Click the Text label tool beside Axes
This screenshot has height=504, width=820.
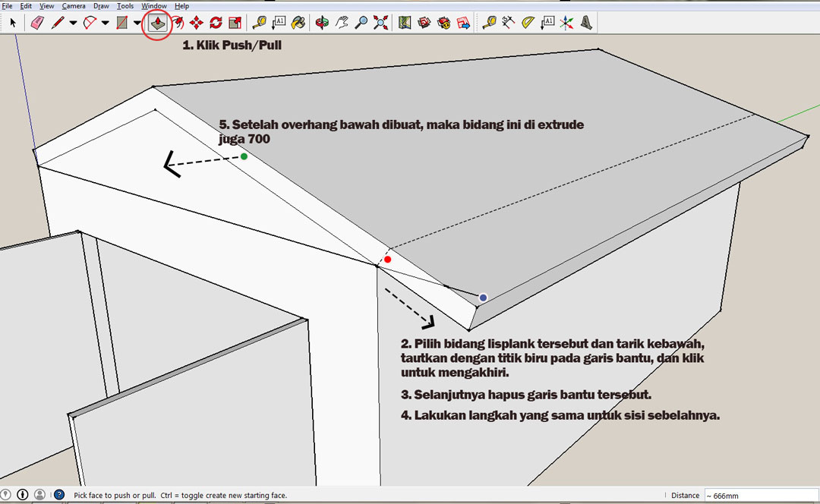coord(547,23)
